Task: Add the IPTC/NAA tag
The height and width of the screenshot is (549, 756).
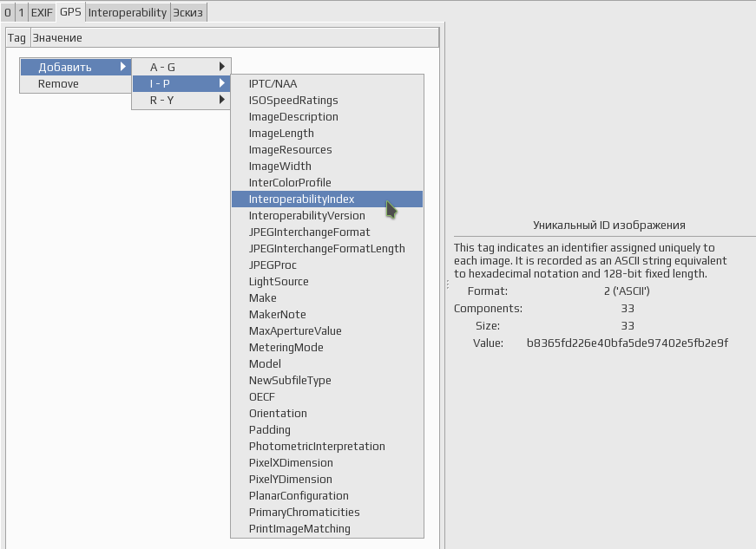Action: click(327, 84)
